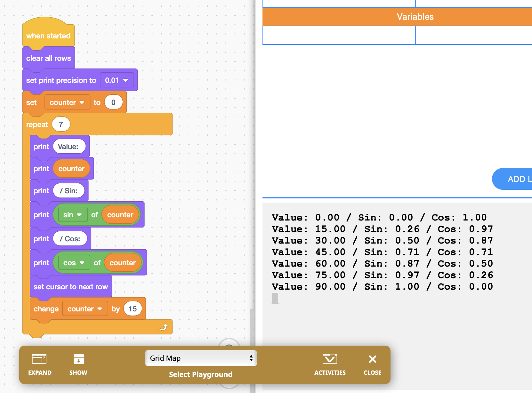Viewport: 532px width, 393px height.
Task: Expand the counter variable dropdown in set block
Action: tap(67, 102)
